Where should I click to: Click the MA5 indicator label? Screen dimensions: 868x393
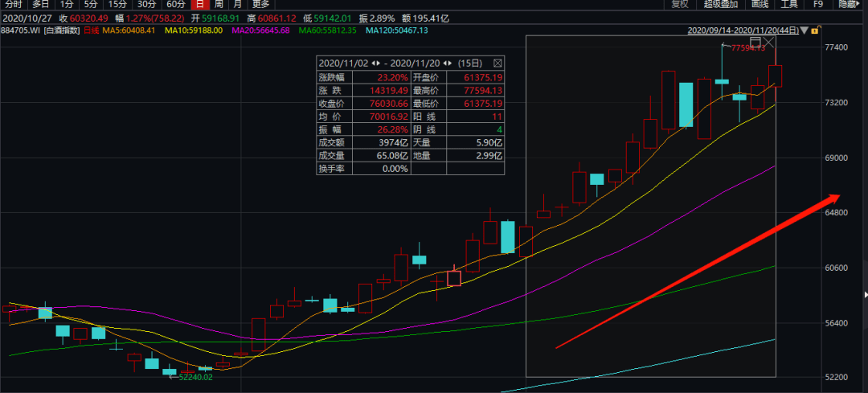tap(131, 31)
